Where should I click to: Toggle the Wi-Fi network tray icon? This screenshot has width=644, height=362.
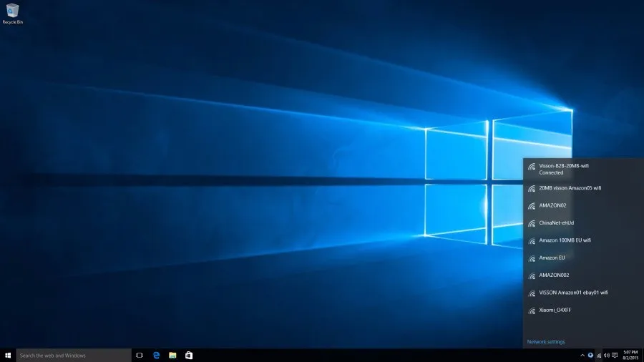[x=599, y=356]
